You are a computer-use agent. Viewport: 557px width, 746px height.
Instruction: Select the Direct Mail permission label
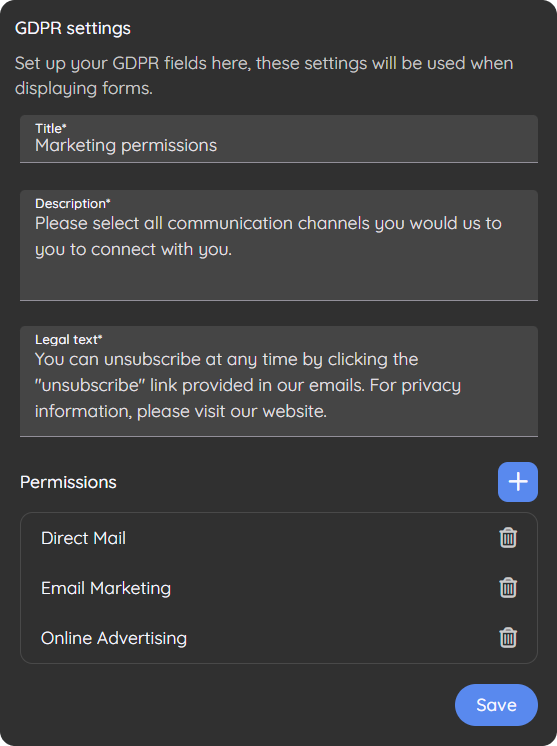(83, 538)
